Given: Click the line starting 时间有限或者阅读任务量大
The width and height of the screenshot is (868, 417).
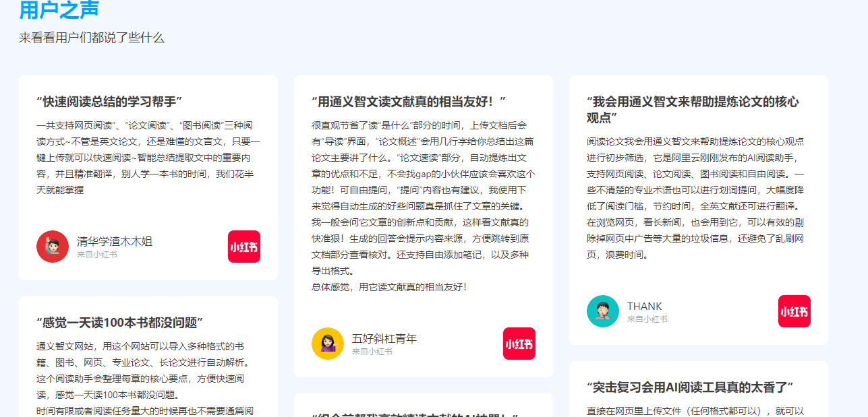Looking at the screenshot, I should [144, 411].
